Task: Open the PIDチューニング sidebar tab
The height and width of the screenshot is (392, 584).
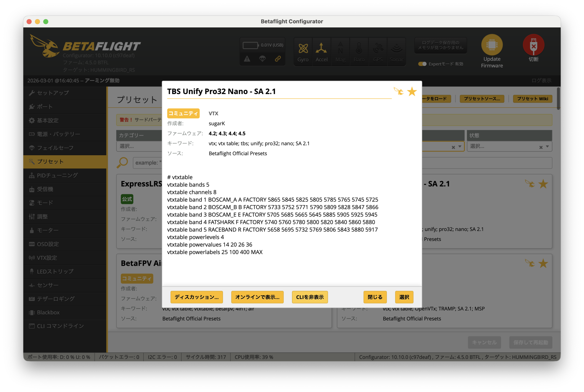Action: (57, 175)
